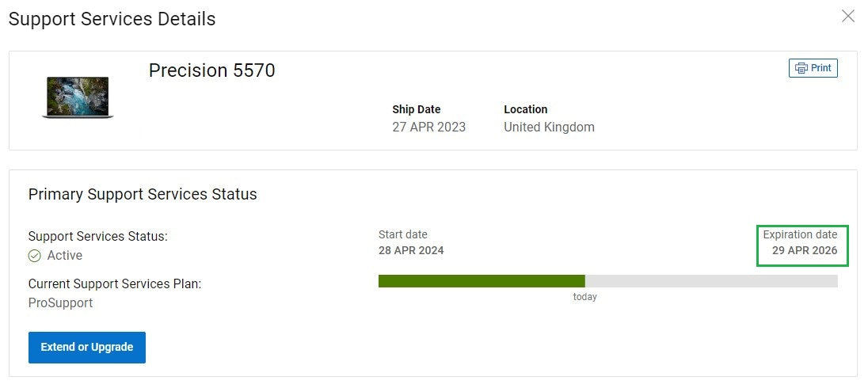Click the 29 APR 2026 expiration value
The width and height of the screenshot is (868, 388).
click(805, 251)
